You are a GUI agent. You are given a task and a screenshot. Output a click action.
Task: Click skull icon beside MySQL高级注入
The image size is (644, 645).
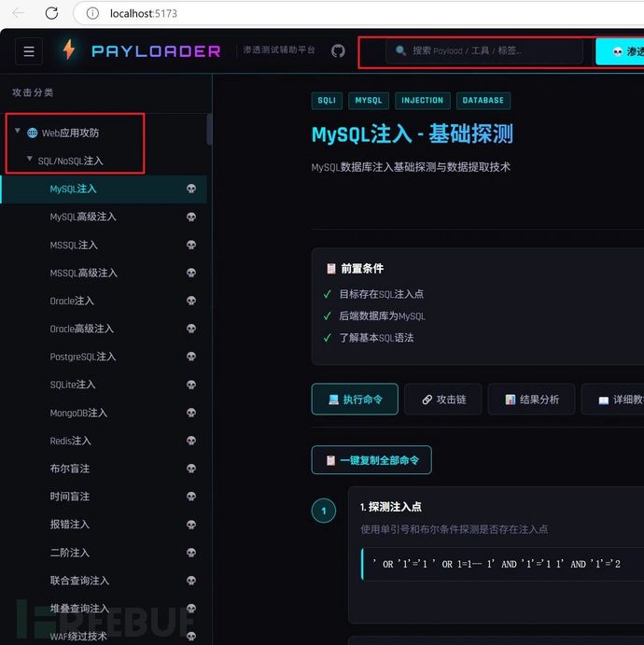(191, 217)
